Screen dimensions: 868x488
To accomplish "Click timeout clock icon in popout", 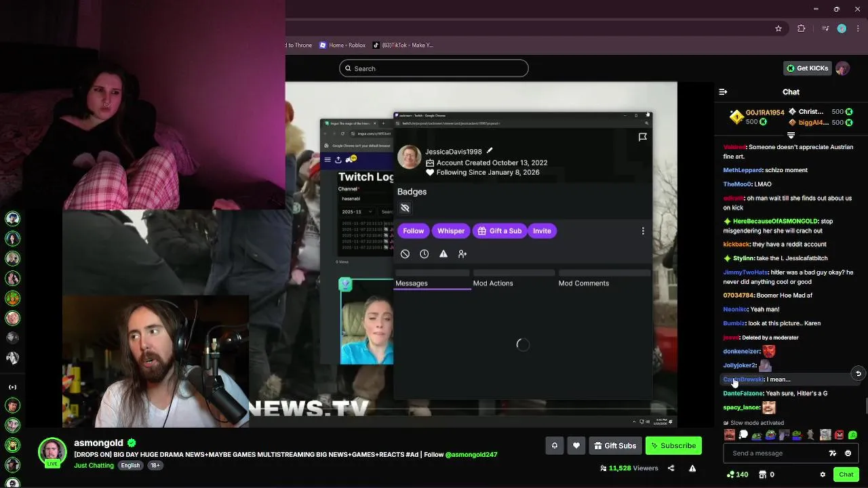I will (424, 254).
